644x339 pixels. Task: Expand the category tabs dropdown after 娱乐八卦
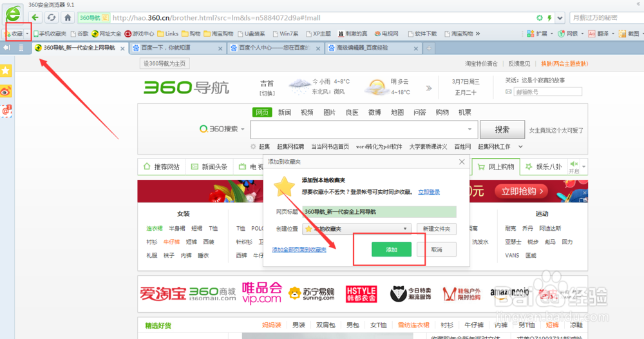583,167
